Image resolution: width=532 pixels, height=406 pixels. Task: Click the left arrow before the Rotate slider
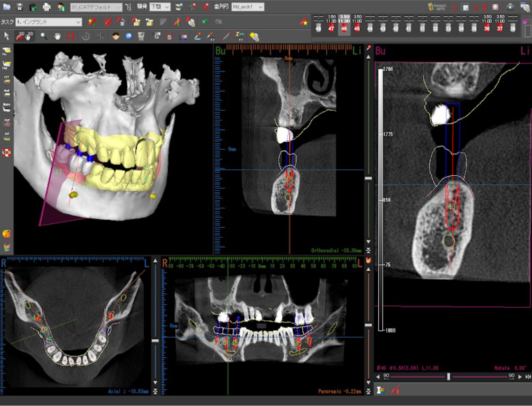tap(378, 377)
